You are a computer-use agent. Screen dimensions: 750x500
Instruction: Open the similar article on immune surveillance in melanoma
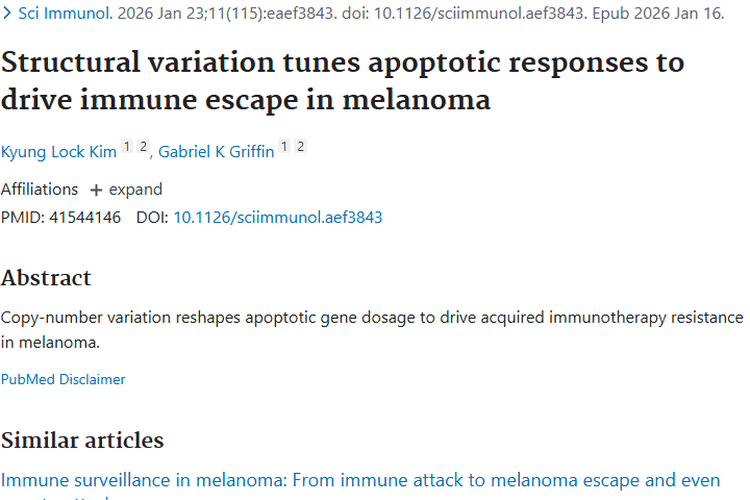(x=360, y=481)
